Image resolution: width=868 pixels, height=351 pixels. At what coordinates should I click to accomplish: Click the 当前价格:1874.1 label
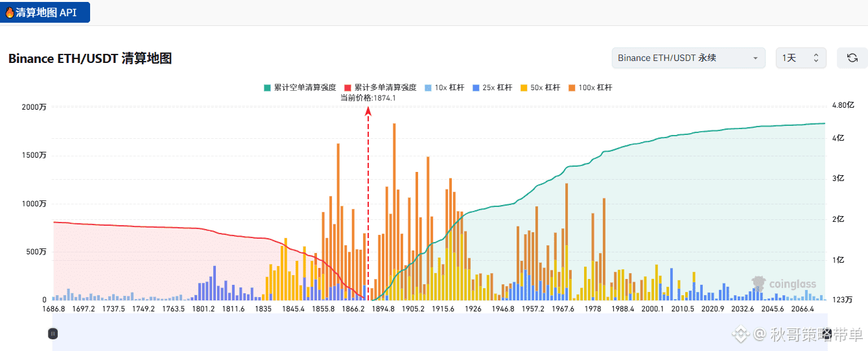(x=368, y=98)
